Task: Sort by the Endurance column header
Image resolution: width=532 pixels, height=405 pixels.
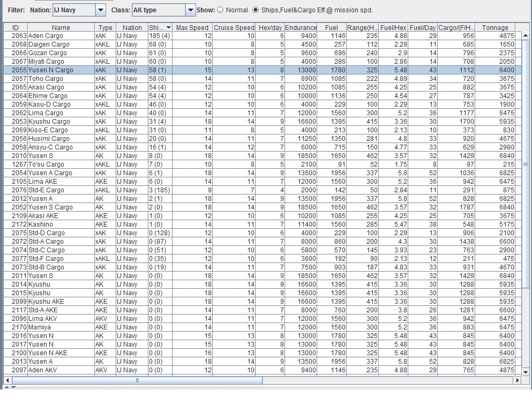Action: 301,27
